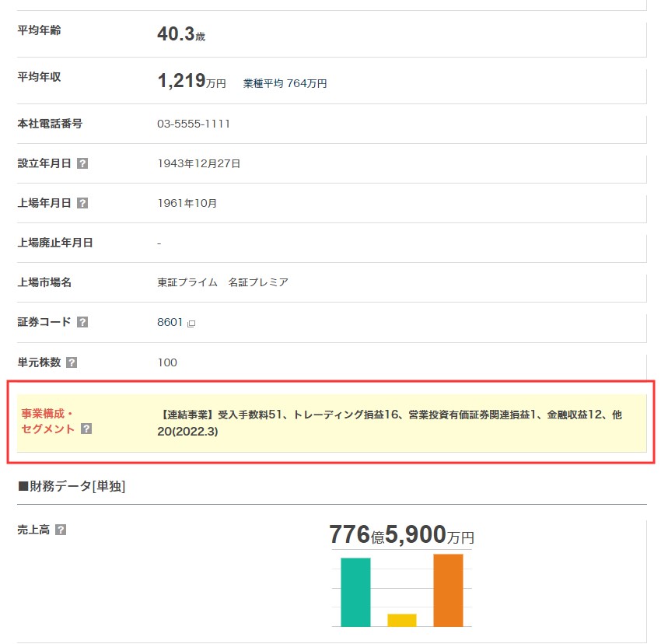The width and height of the screenshot is (661, 644).
Task: Click the external link icon after 8601
Action: (x=191, y=324)
